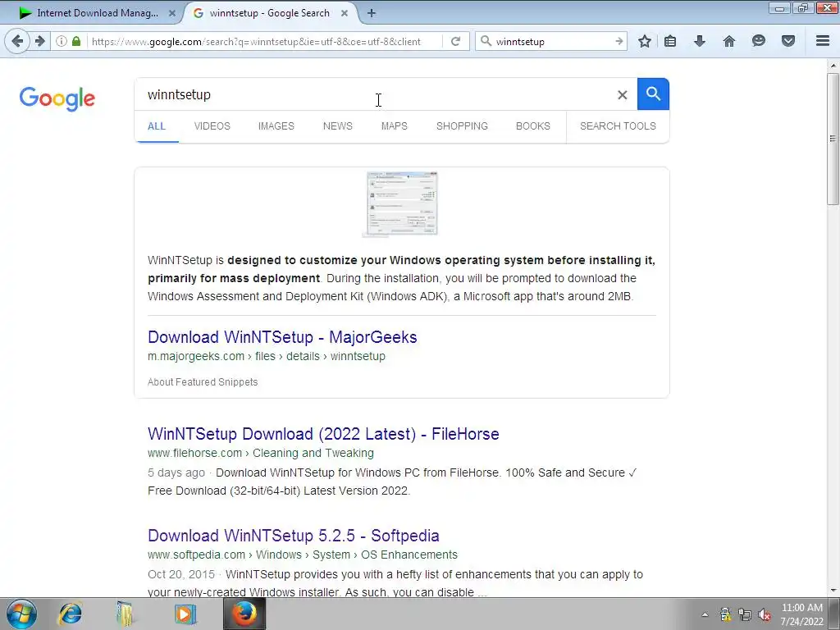
Task: Select the ALL results tab
Action: click(157, 126)
